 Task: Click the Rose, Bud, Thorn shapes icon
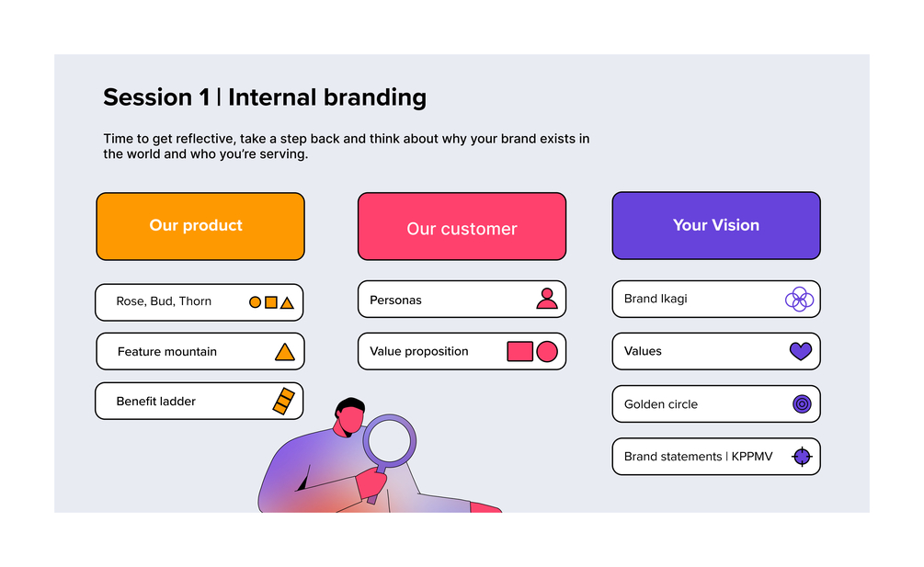(x=271, y=301)
